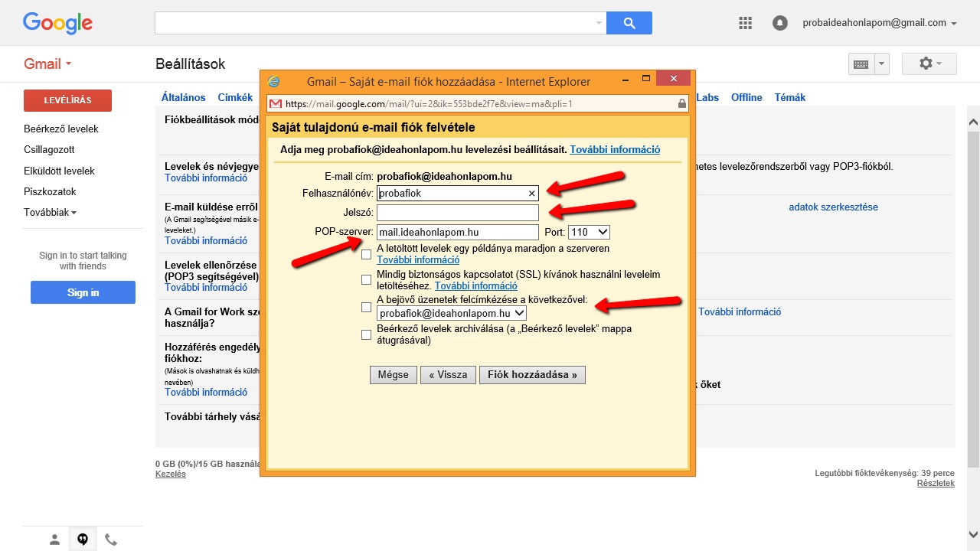Open További információ link in the popup header
Screen dimensions: 980x551
click(x=615, y=150)
